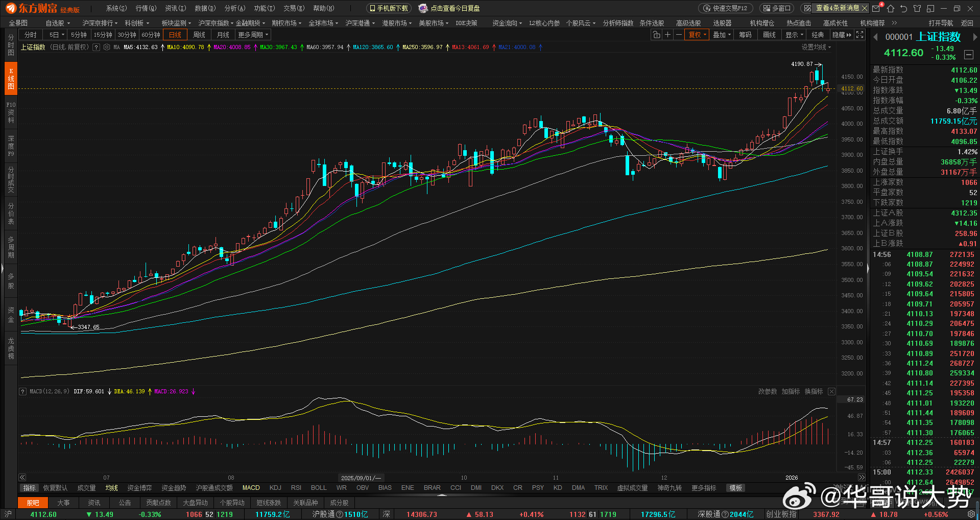The height and width of the screenshot is (520, 980).
Task: Select the 股吧 bottom tab
Action: point(33,503)
